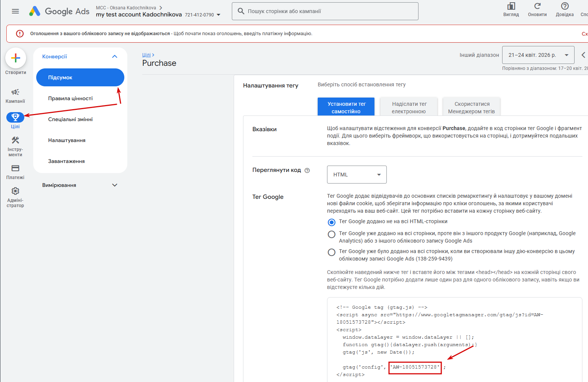
Task: Open the Вигляд appearance icon
Action: 511,6
